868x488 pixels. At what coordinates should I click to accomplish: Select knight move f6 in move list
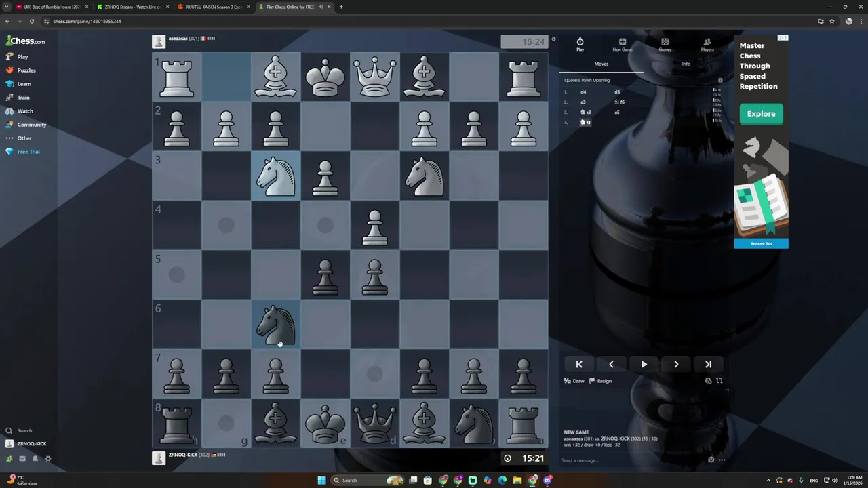[x=619, y=102]
